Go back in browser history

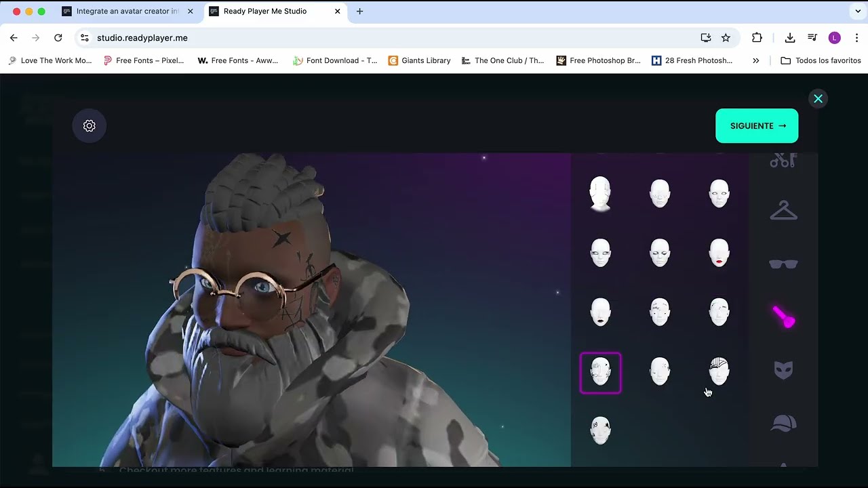click(14, 38)
